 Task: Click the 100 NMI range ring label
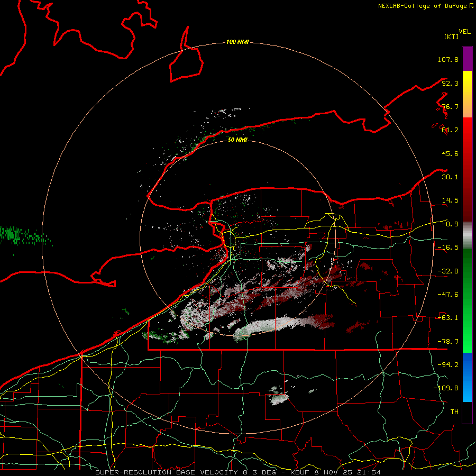237,42
